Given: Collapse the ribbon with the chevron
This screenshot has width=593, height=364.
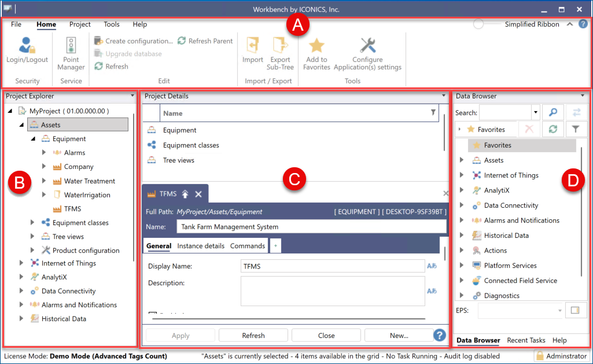Looking at the screenshot, I should [x=569, y=24].
